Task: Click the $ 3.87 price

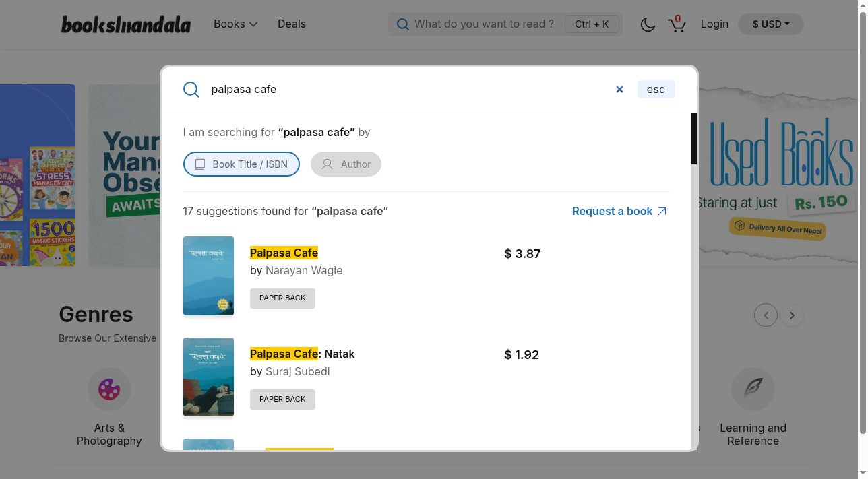Action: (522, 254)
